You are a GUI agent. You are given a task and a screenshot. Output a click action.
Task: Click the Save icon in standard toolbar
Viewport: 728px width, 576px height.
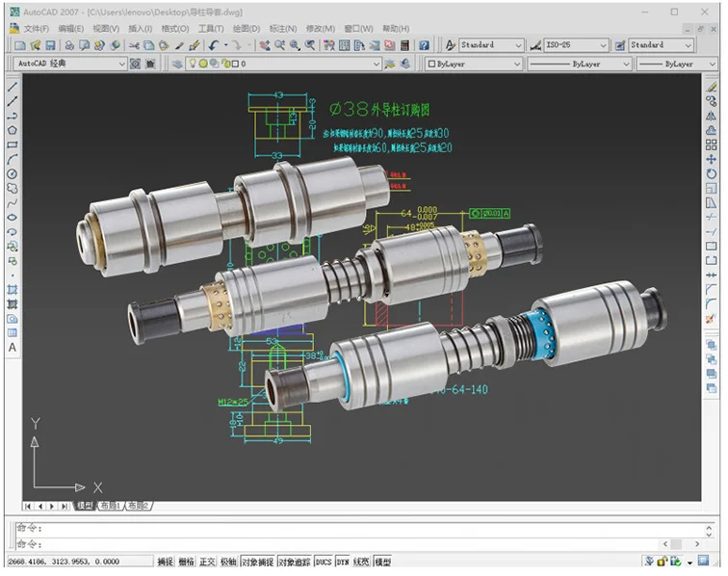pyautogui.click(x=50, y=45)
